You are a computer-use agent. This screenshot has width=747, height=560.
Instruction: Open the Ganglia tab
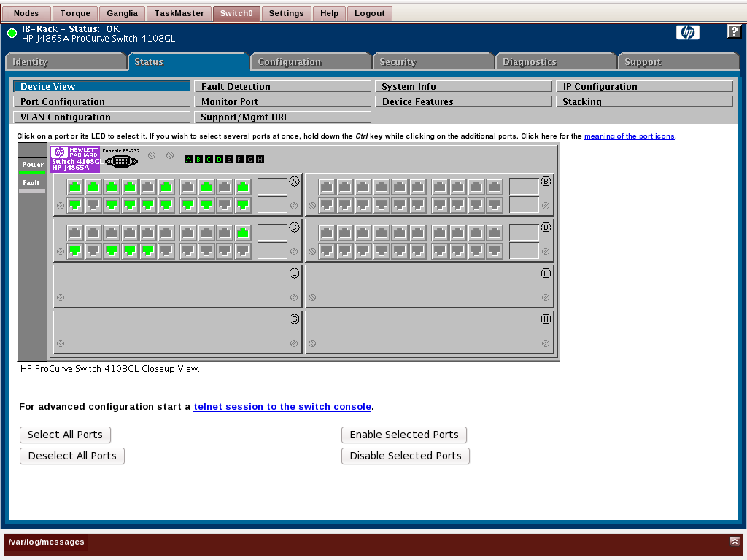point(122,13)
